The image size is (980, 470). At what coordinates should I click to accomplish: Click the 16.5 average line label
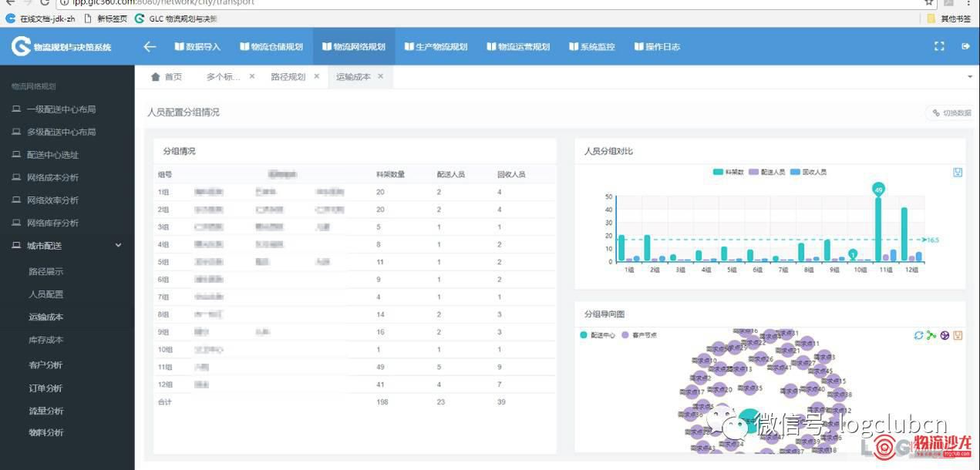pyautogui.click(x=932, y=240)
